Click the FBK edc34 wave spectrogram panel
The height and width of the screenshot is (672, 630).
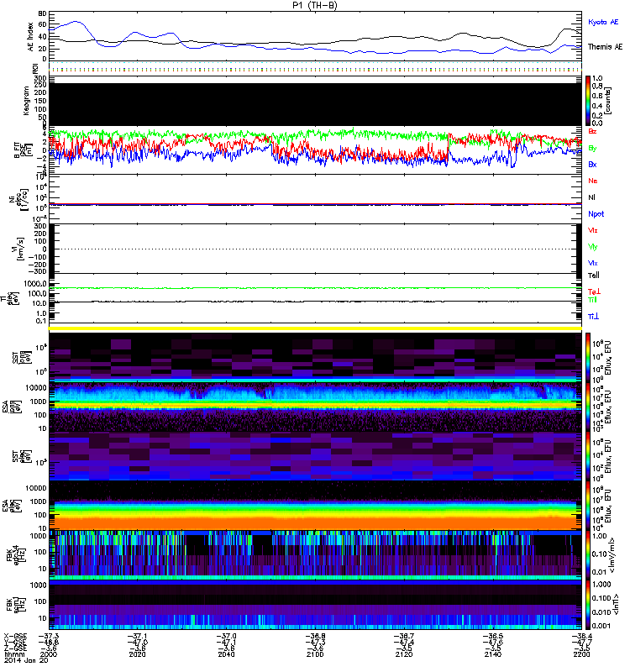pos(315,555)
